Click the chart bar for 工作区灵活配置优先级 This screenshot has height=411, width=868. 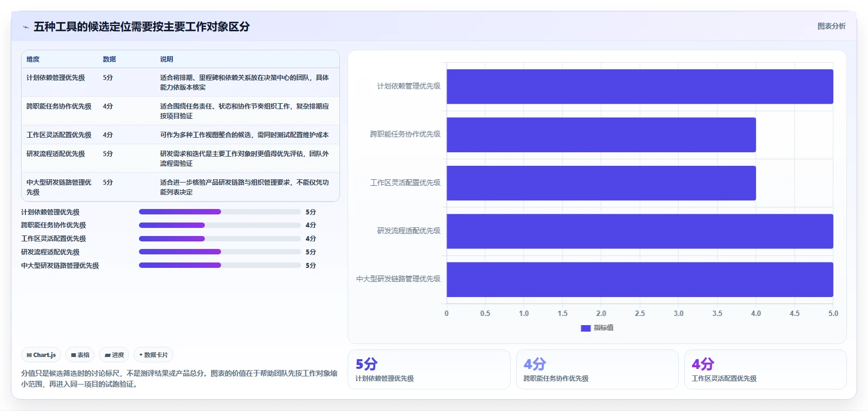pos(601,183)
